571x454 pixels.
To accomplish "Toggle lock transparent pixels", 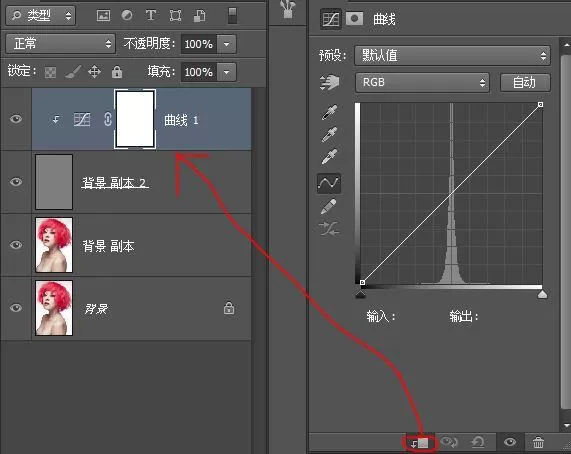I will coord(50,72).
